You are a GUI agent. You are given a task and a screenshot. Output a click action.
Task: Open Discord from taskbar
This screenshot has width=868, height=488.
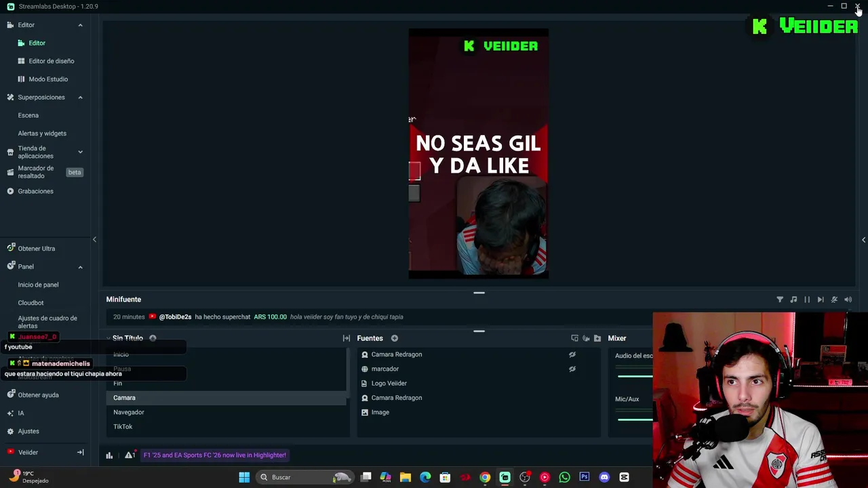tap(604, 477)
